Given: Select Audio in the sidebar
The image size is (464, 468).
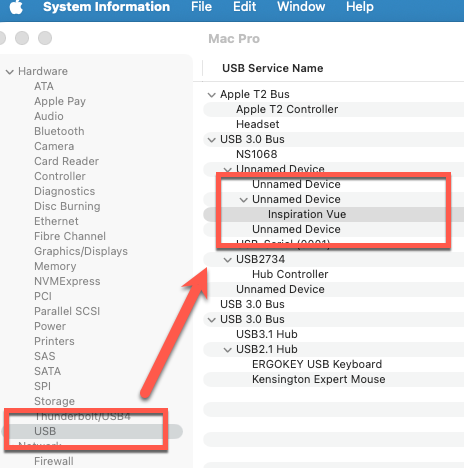Looking at the screenshot, I should click(x=49, y=116).
